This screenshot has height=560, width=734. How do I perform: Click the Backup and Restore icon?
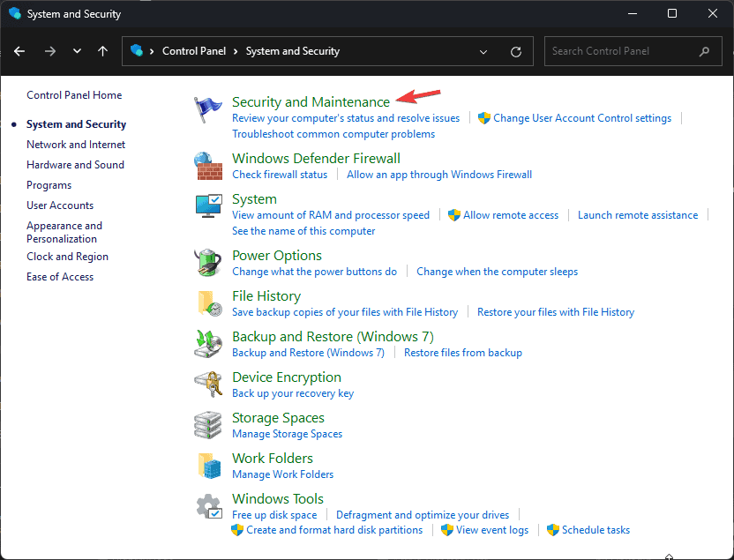tap(208, 344)
